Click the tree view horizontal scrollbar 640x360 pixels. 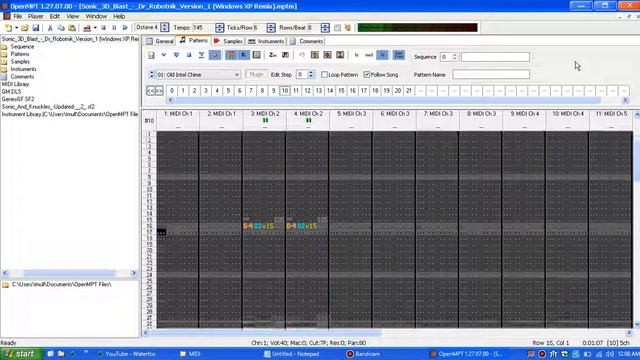click(x=69, y=273)
